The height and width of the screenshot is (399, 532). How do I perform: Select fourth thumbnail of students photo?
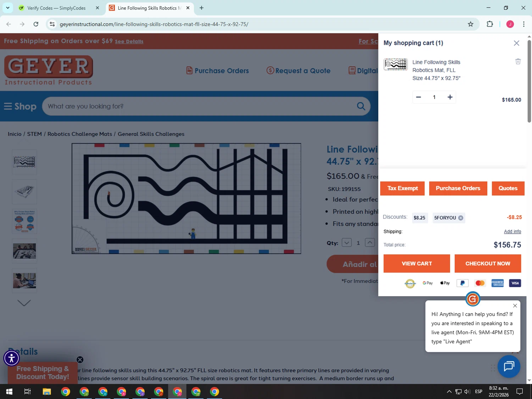[x=24, y=251]
